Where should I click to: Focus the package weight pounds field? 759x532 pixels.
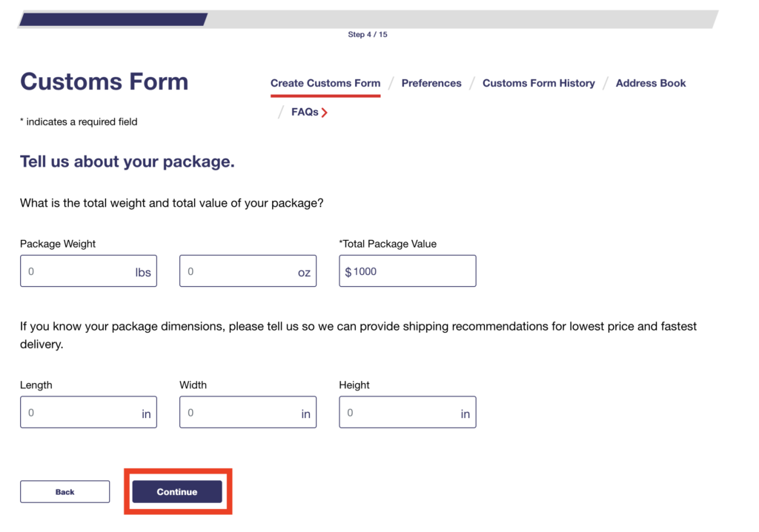[x=78, y=271]
